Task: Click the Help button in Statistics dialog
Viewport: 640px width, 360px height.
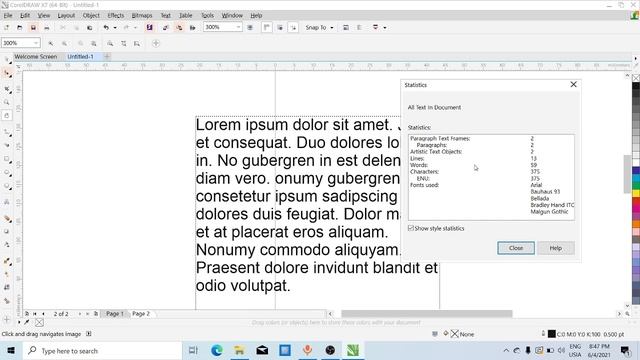Action: tap(556, 248)
